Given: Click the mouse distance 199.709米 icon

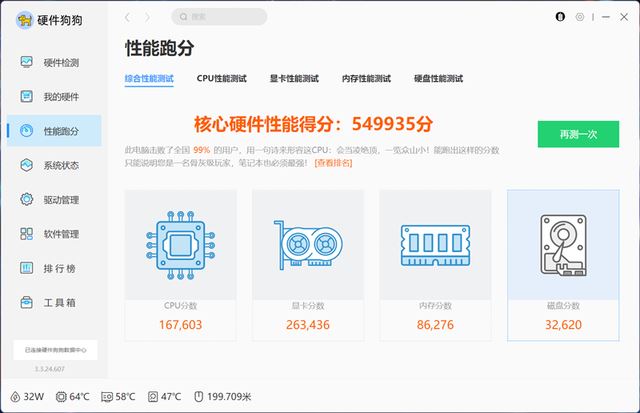Looking at the screenshot, I should pos(198,397).
